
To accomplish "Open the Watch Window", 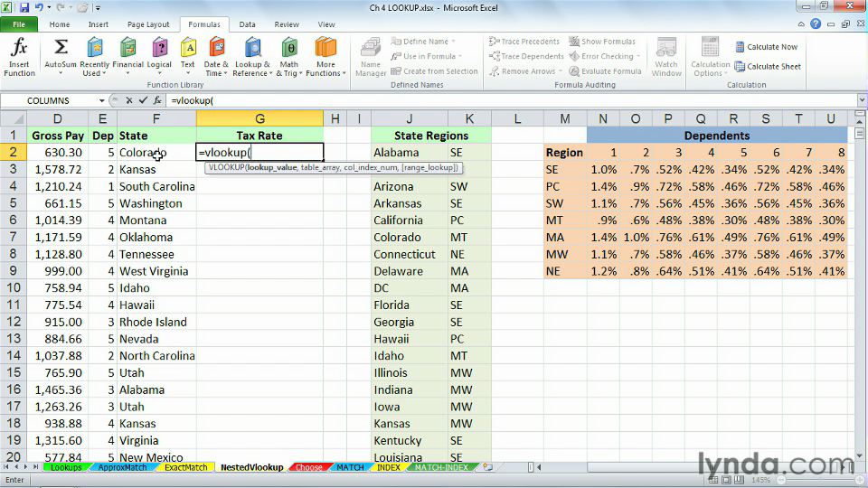I will [x=666, y=58].
